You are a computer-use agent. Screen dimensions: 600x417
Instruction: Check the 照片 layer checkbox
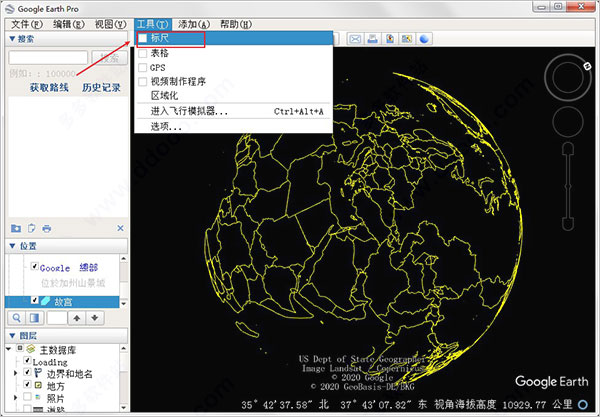tap(27, 397)
